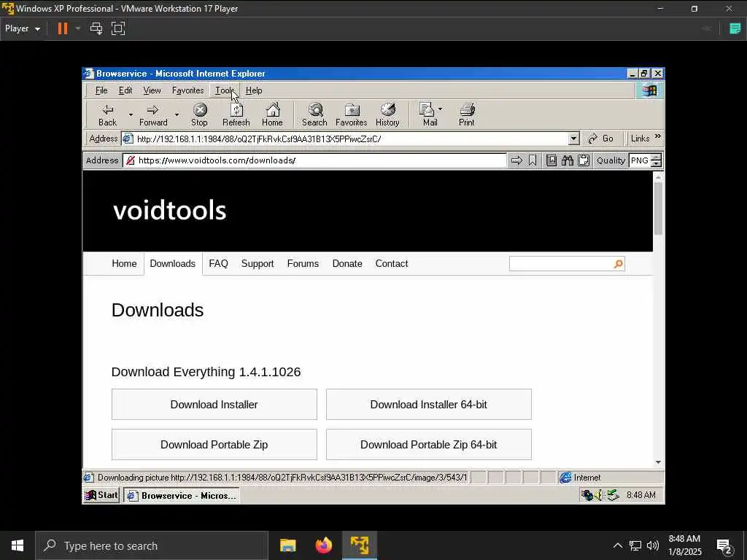Image resolution: width=747 pixels, height=560 pixels.
Task: Click the XP Start button
Action: click(x=101, y=495)
